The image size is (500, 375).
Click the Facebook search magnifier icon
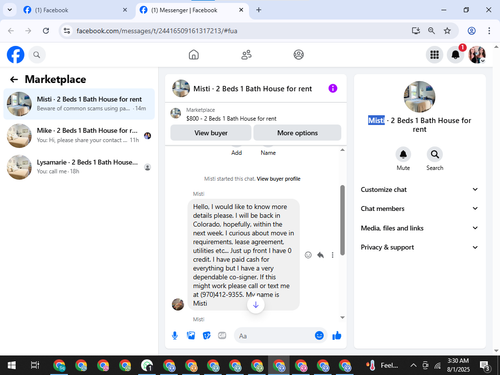pyautogui.click(x=37, y=55)
